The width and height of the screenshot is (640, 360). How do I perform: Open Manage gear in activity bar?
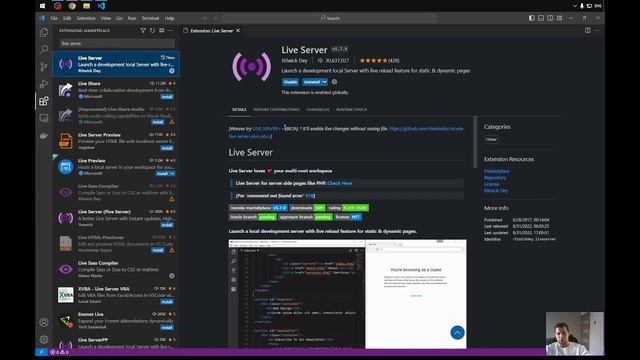tap(44, 339)
